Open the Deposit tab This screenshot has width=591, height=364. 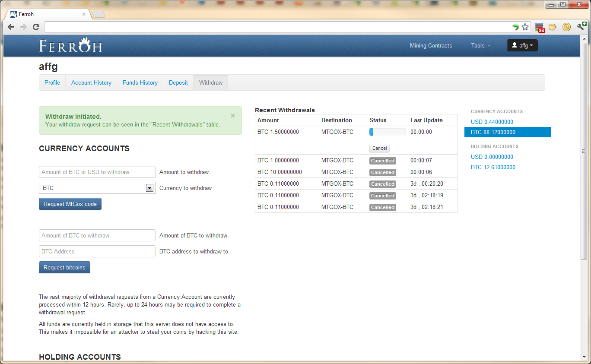178,82
